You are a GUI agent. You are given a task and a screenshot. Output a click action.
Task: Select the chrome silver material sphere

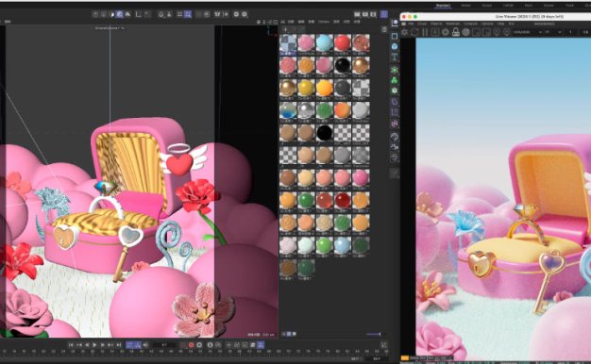[x=306, y=110]
